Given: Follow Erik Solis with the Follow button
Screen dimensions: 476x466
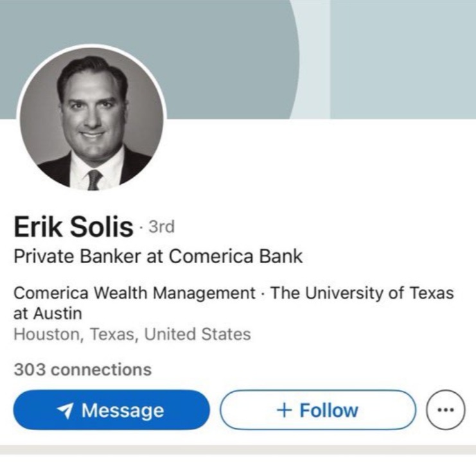Looking at the screenshot, I should pyautogui.click(x=318, y=410).
